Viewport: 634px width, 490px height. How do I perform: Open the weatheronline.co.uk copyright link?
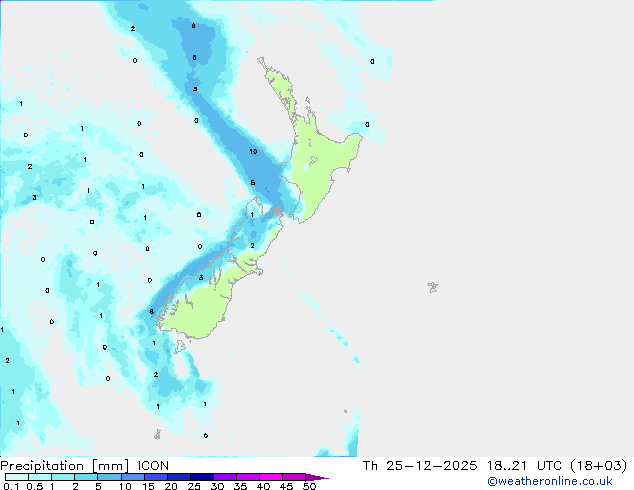tap(550, 481)
